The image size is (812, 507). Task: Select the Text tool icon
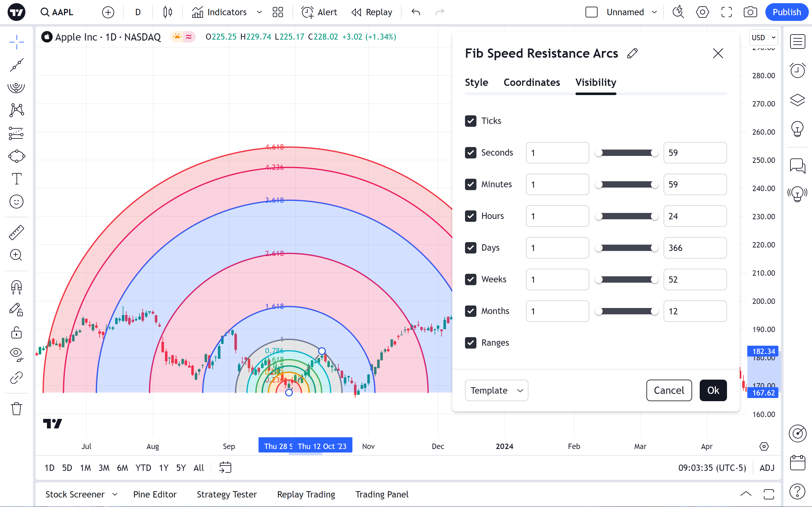coord(16,179)
